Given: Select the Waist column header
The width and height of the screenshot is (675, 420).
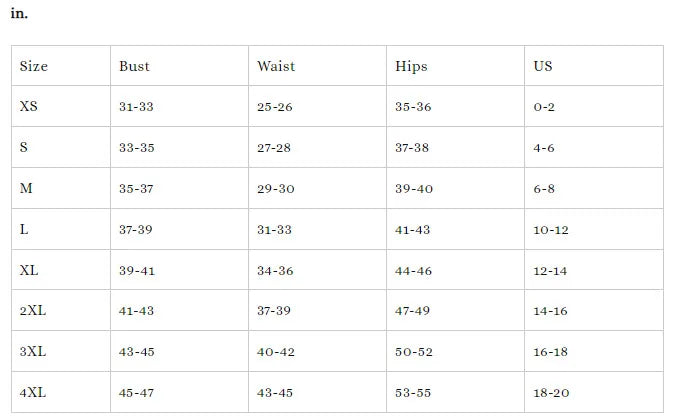Looking at the screenshot, I should [x=276, y=66].
